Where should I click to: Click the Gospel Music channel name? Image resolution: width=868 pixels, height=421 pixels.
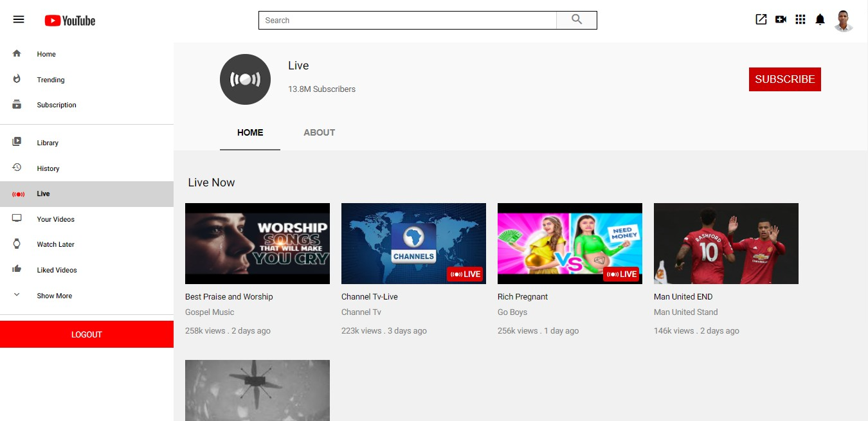coord(210,312)
